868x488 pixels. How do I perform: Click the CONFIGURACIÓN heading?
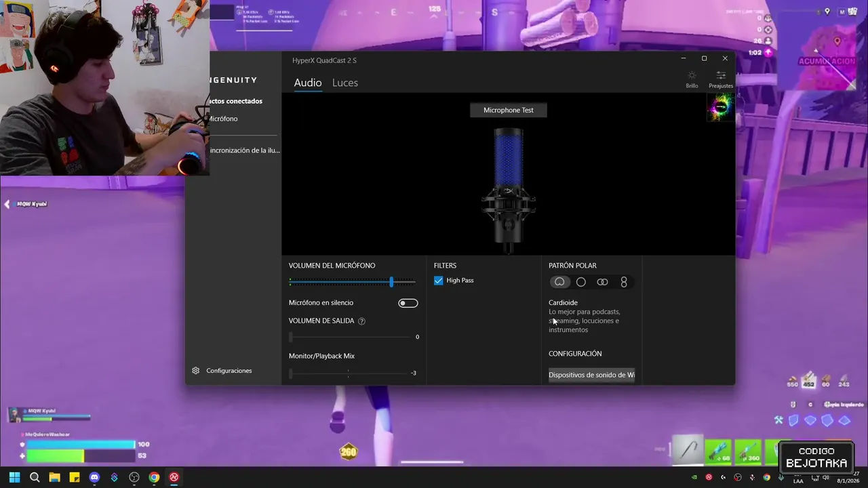click(x=575, y=354)
